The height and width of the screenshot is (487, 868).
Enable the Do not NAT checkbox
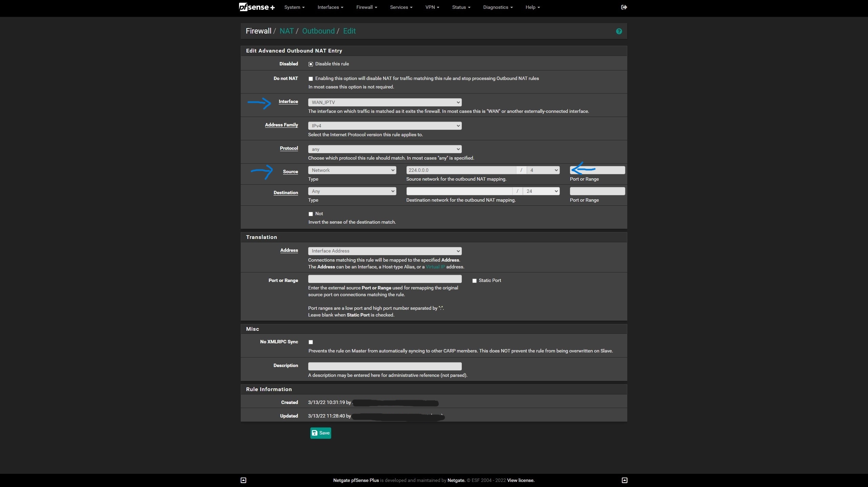tap(311, 79)
